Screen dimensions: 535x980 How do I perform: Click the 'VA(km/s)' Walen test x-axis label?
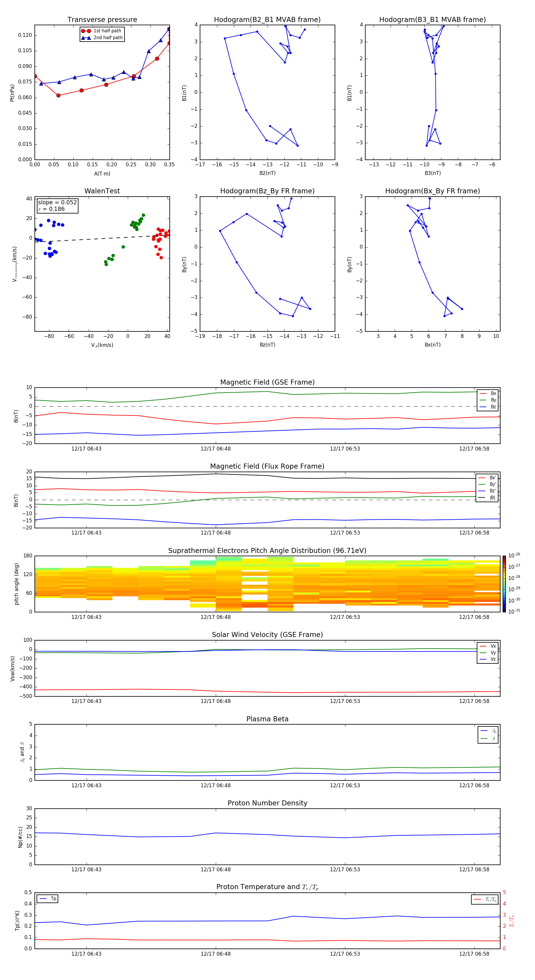102,345
